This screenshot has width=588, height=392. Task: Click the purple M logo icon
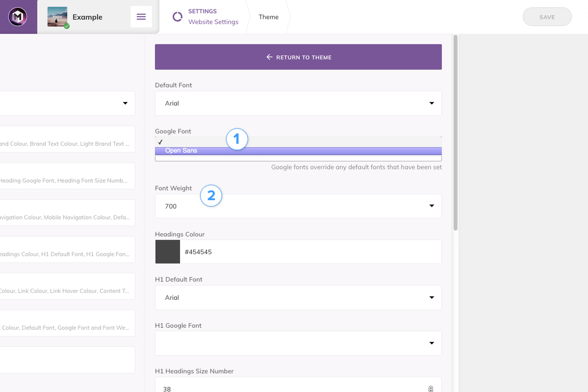click(x=18, y=17)
